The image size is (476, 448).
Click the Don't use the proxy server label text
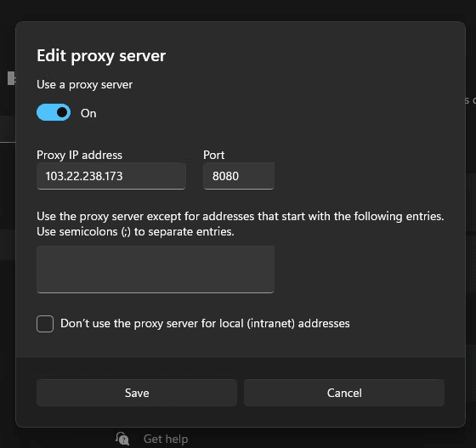[205, 324]
